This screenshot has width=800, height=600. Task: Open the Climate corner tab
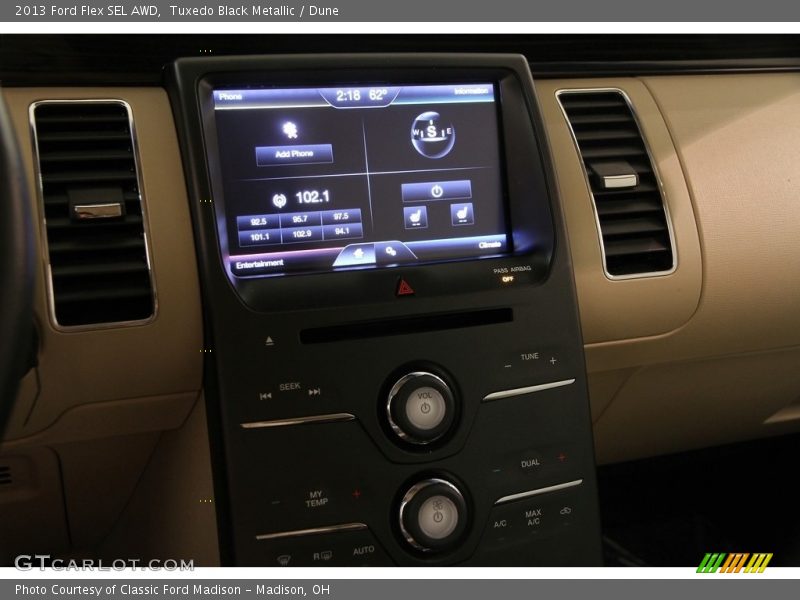(x=489, y=245)
